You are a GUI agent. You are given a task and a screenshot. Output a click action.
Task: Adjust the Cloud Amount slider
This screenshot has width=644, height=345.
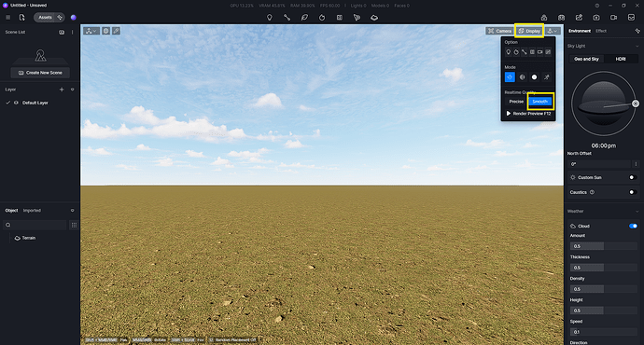coord(603,246)
